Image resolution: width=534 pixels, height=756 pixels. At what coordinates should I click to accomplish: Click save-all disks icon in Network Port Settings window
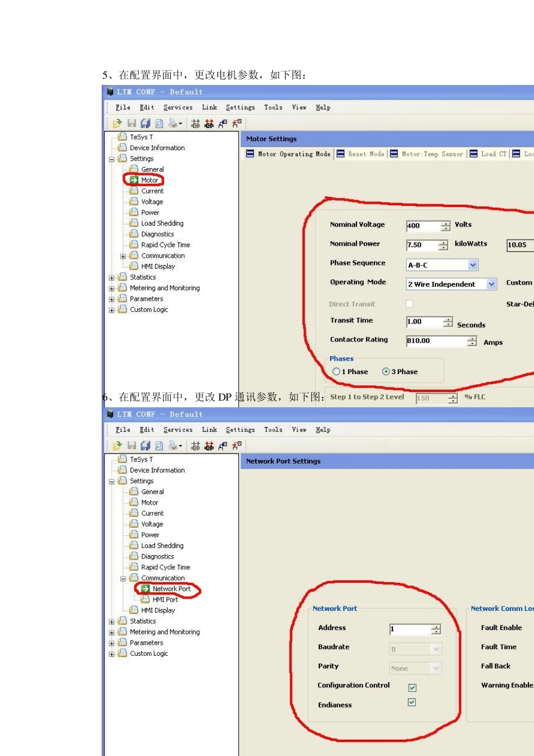pyautogui.click(x=145, y=446)
